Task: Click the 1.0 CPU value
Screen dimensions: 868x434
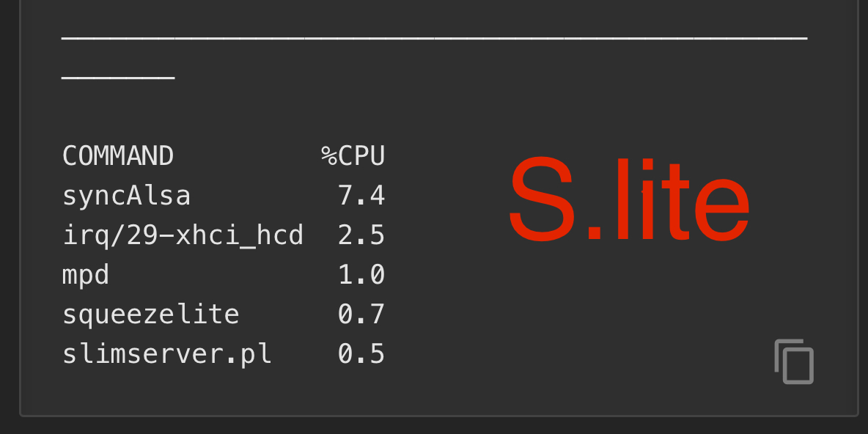Action: 361,275
